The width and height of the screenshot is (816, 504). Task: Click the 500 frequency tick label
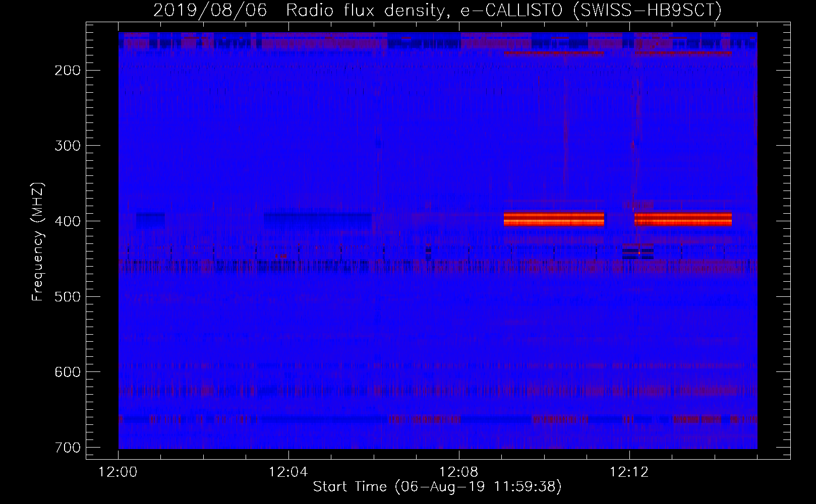(x=67, y=296)
